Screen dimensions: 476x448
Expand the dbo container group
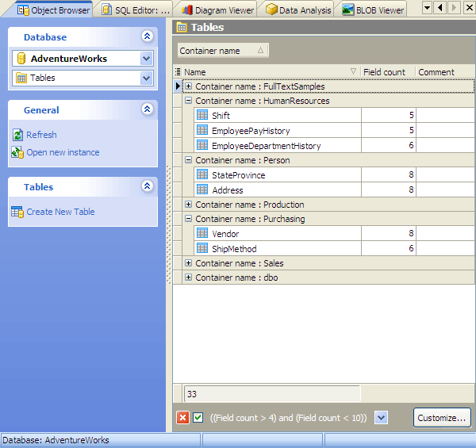(x=189, y=278)
